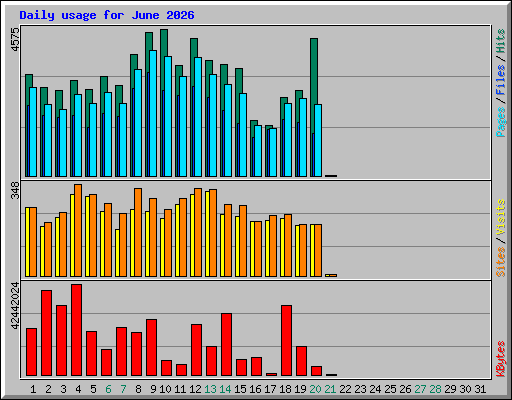Image resolution: width=512 pixels, height=400 pixels.
Task: Click the green hits bar for day 10
Action: point(164,42)
